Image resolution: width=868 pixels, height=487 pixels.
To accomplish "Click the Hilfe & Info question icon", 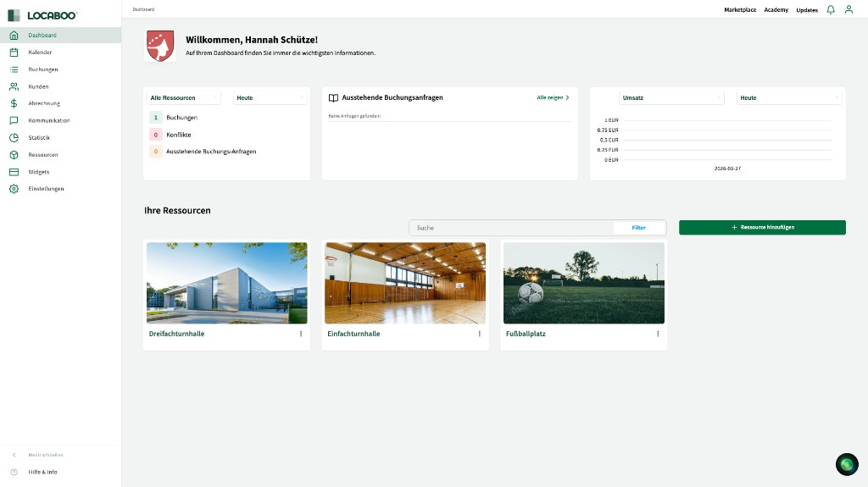I will (x=14, y=472).
